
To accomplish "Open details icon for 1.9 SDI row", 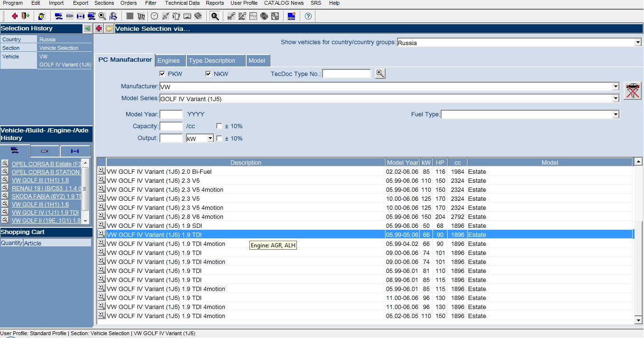I will pyautogui.click(x=101, y=225).
